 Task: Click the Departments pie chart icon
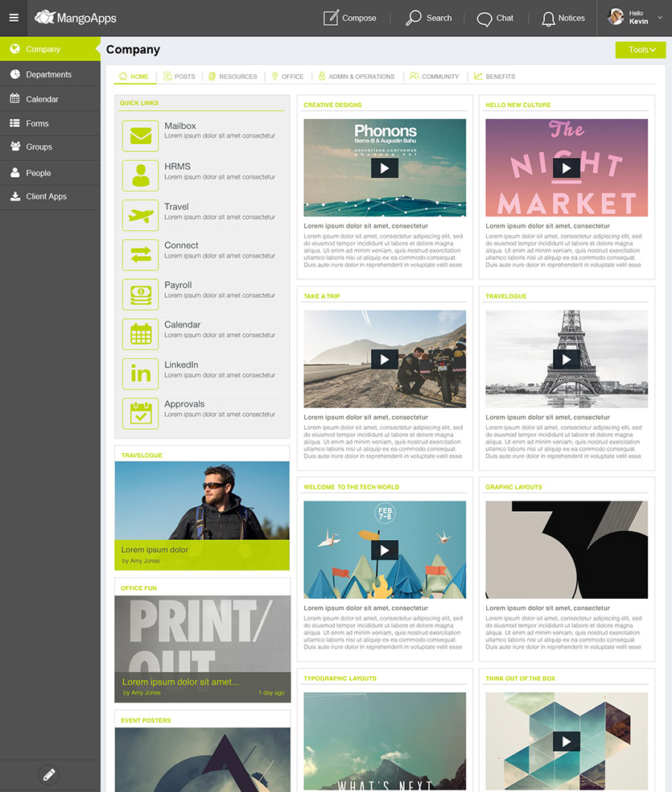tap(15, 74)
